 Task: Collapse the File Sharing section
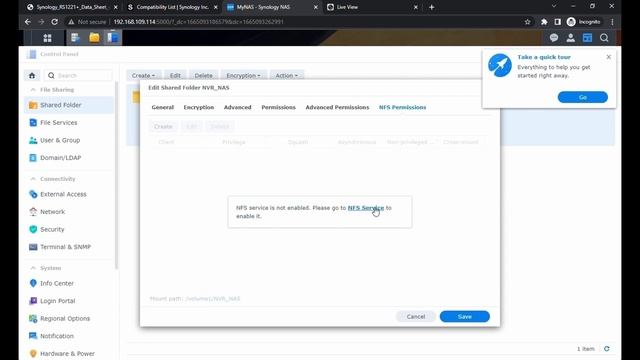[x=33, y=90]
